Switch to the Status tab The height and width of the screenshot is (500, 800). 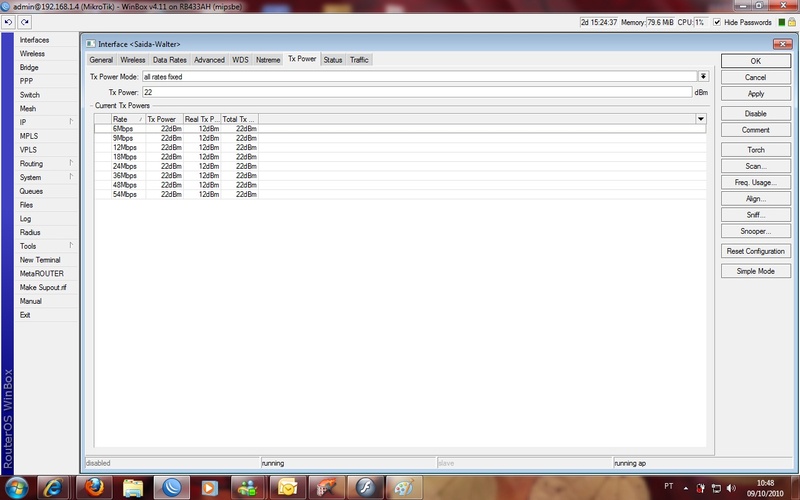(x=333, y=60)
